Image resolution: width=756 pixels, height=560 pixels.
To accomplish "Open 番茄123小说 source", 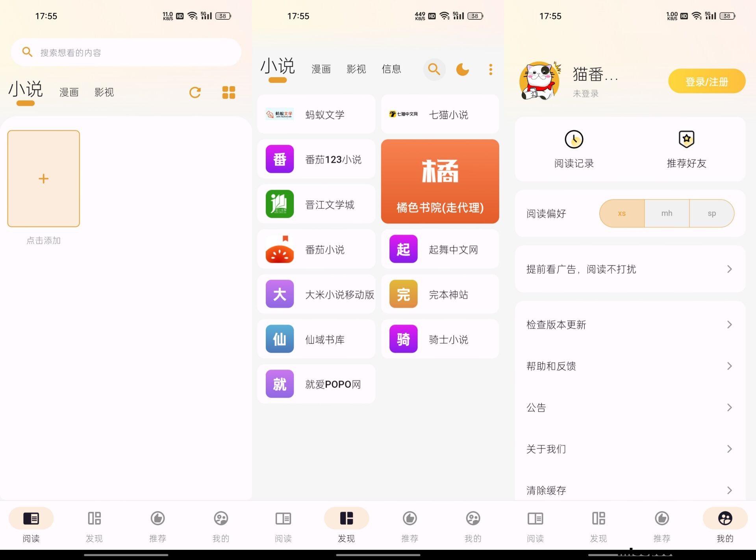I will click(316, 159).
